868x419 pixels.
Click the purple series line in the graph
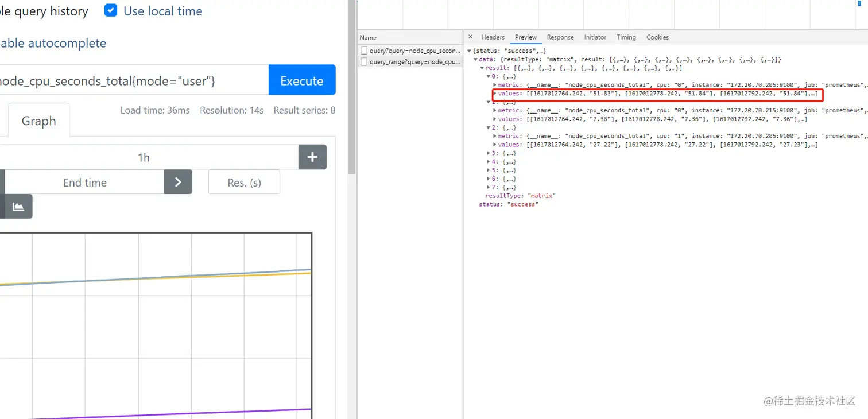172,414
